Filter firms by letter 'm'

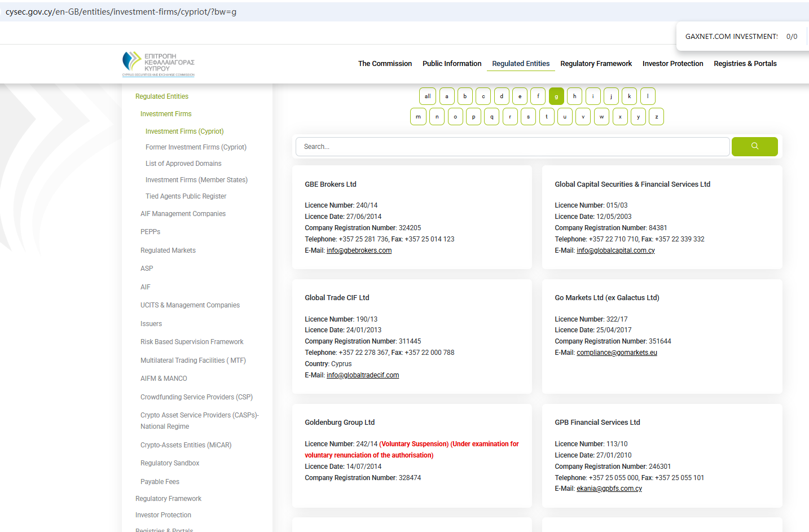click(x=418, y=117)
